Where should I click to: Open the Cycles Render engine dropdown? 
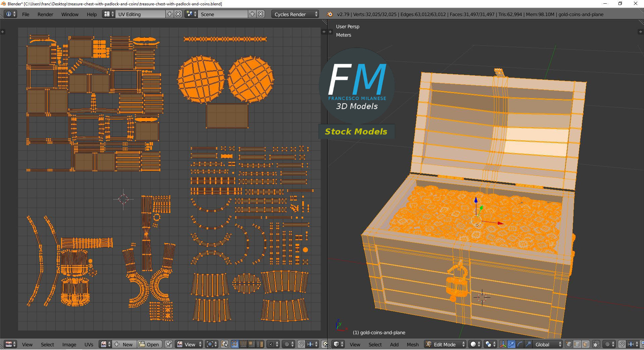[295, 14]
